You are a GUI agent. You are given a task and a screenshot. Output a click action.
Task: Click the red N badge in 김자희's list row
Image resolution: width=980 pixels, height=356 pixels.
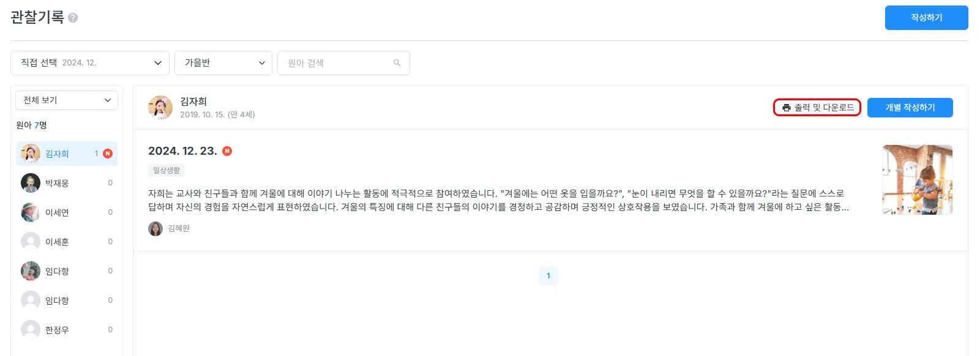point(108,154)
